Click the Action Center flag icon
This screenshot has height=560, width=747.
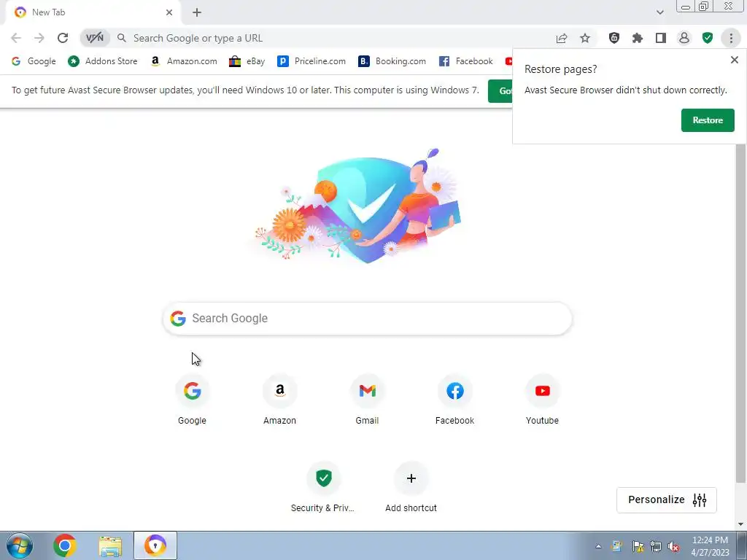tap(638, 547)
